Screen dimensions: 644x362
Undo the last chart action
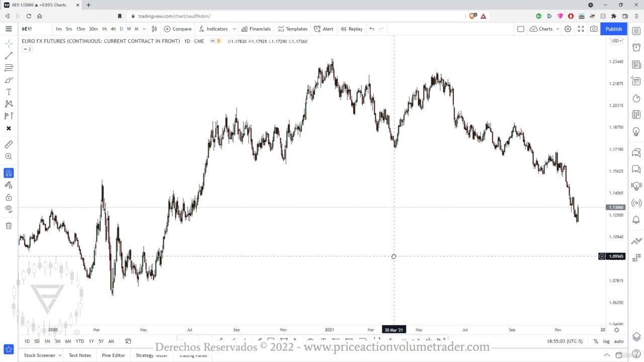pos(372,29)
